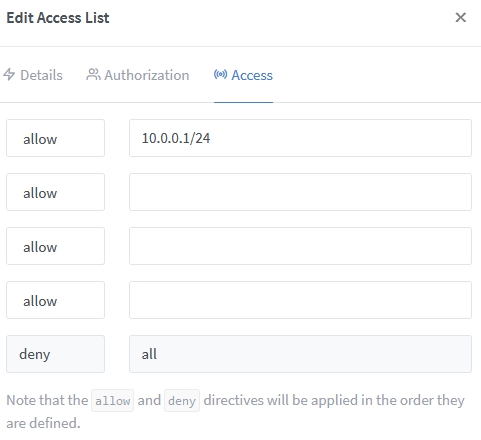
Task: Select the Access tab
Action: pos(243,75)
